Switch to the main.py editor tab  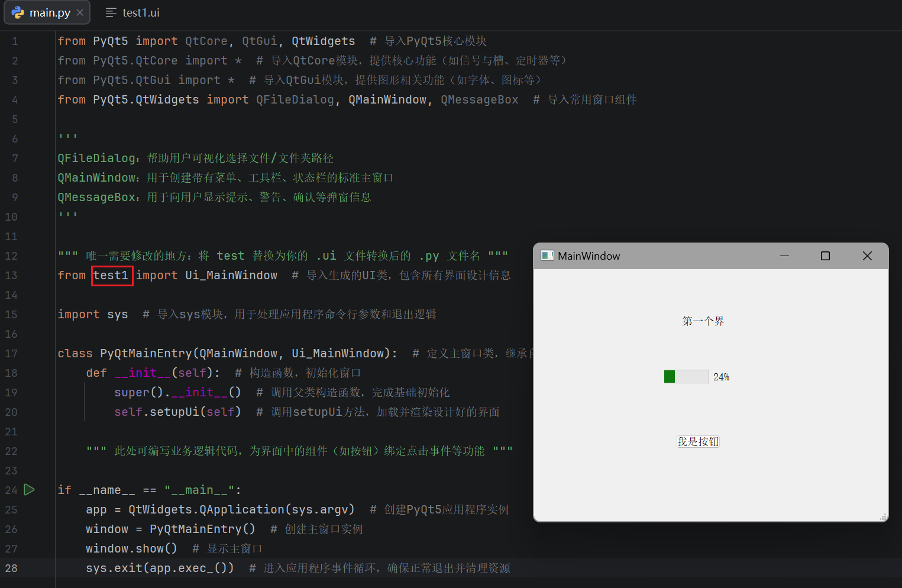pyautogui.click(x=47, y=12)
